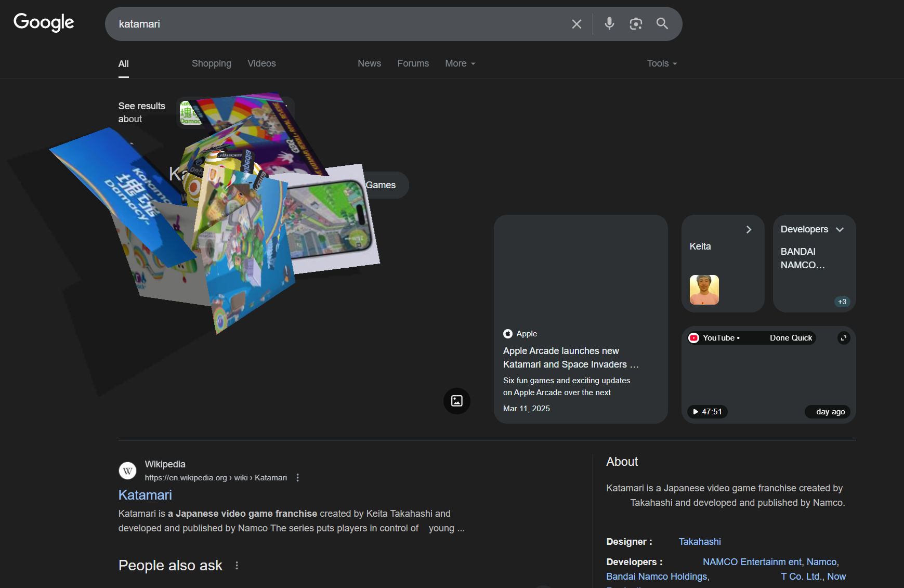This screenshot has height=588, width=904.
Task: Open the Bandai Namco Holdings link
Action: (658, 577)
